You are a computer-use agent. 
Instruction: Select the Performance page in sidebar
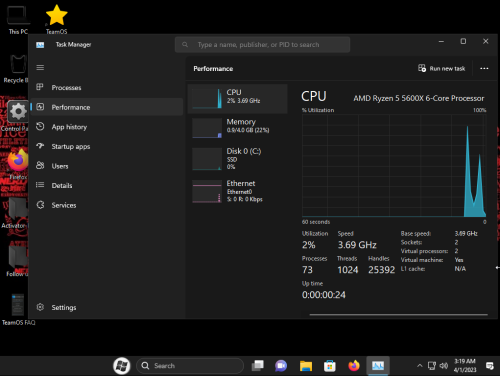(x=107, y=107)
